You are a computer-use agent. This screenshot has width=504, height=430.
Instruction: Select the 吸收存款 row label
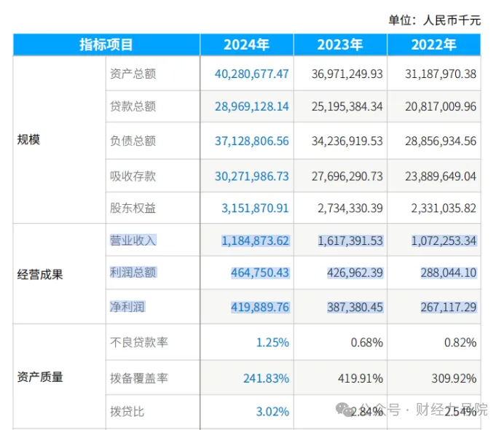pos(133,176)
